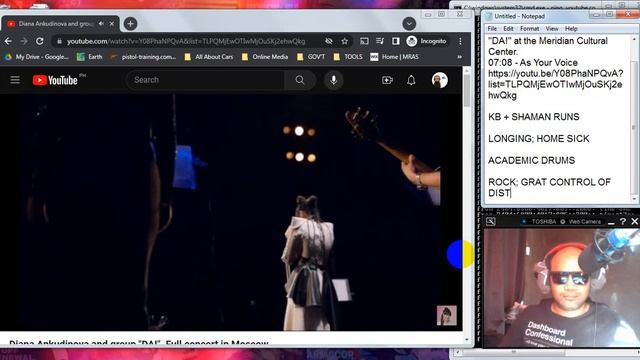The height and width of the screenshot is (360, 640).
Task: Expand the Online Media bookmark folder
Action: (265, 57)
